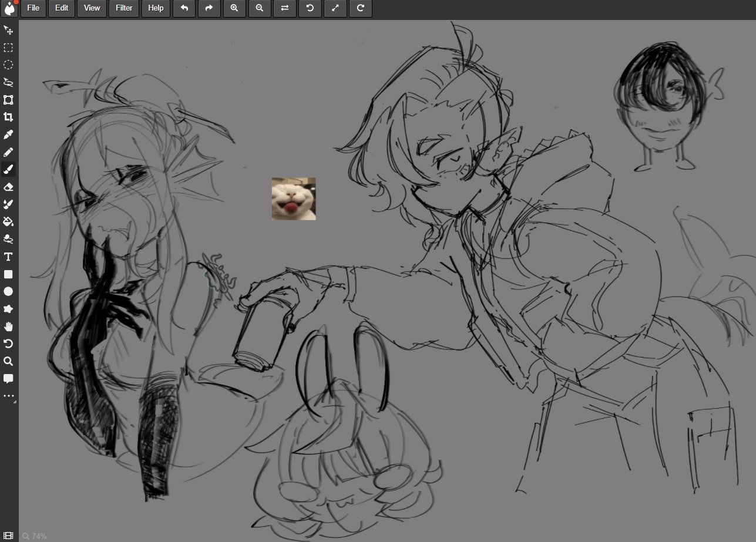
Task: Pick the Star shape tool
Action: click(x=9, y=309)
